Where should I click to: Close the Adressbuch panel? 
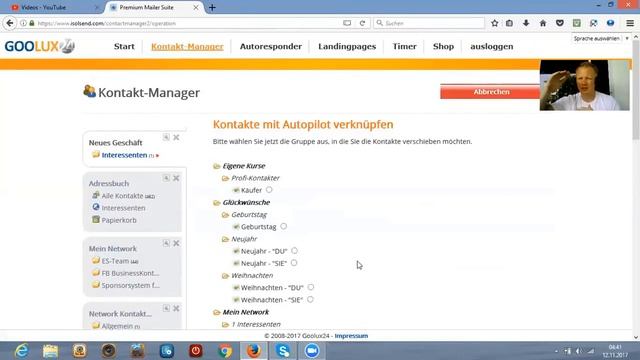176,178
